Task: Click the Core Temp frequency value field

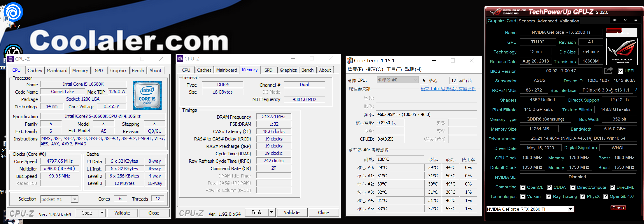Action: tap(426, 114)
